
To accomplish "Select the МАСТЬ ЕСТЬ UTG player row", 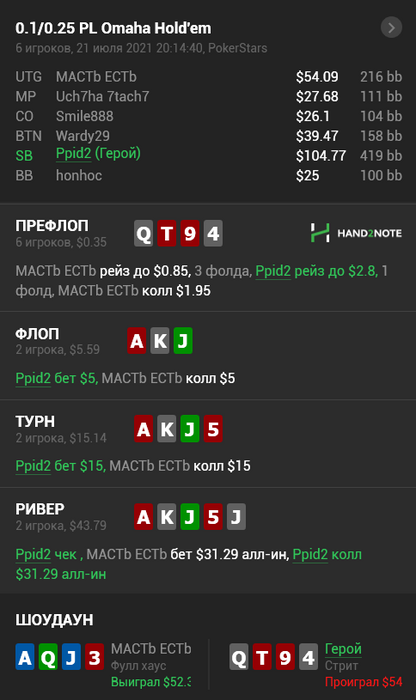I will click(208, 77).
